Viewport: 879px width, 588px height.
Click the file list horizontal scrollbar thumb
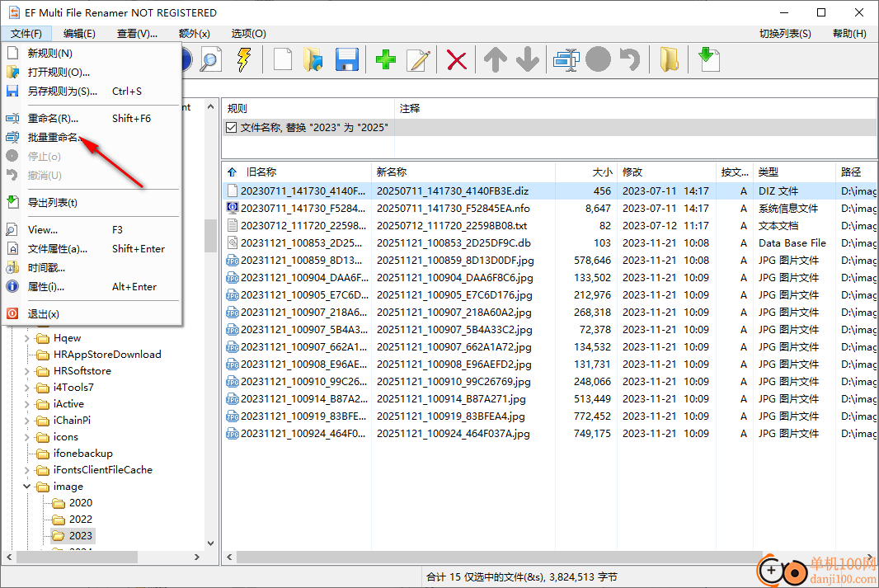coord(499,557)
